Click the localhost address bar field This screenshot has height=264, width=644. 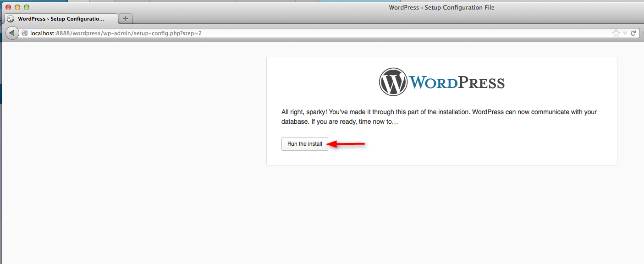(x=329, y=33)
